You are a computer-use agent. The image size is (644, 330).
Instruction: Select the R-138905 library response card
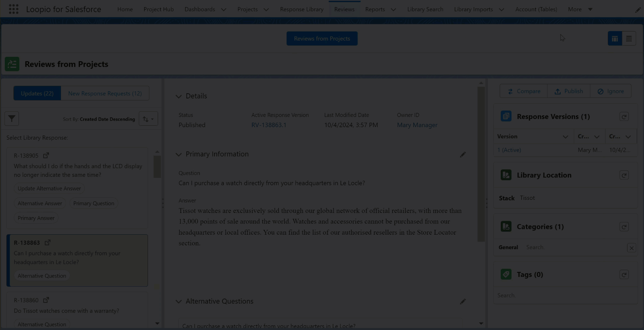pos(77,188)
